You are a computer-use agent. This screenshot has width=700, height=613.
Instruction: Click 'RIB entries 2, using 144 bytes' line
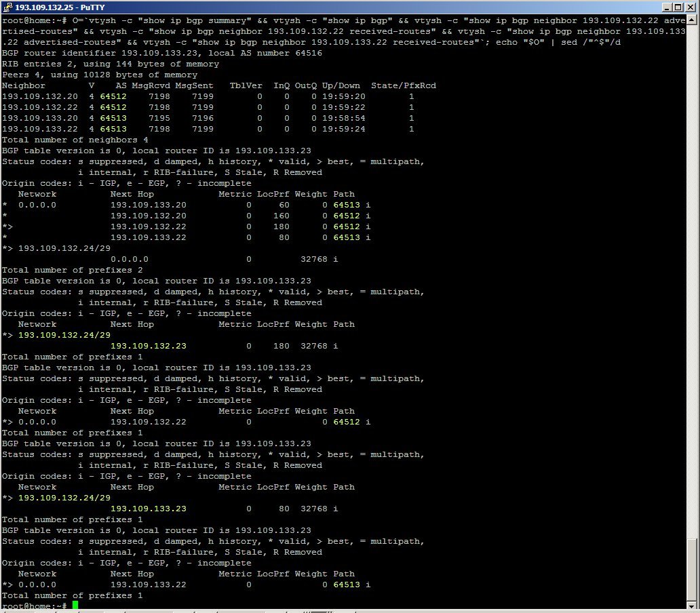(x=111, y=64)
